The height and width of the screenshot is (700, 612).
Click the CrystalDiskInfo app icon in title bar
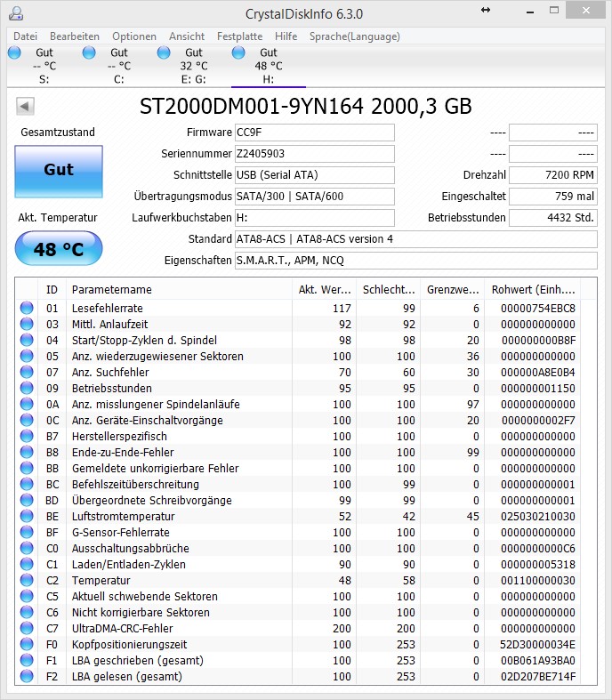tap(16, 13)
